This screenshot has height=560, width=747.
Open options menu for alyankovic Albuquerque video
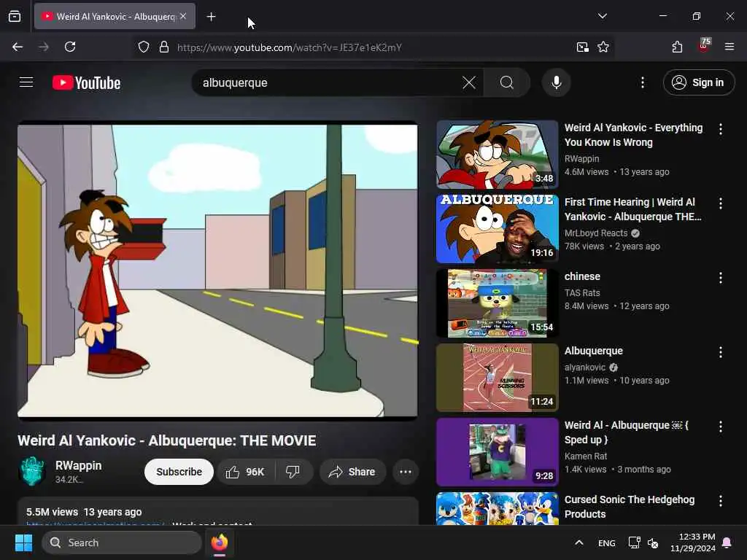point(720,352)
